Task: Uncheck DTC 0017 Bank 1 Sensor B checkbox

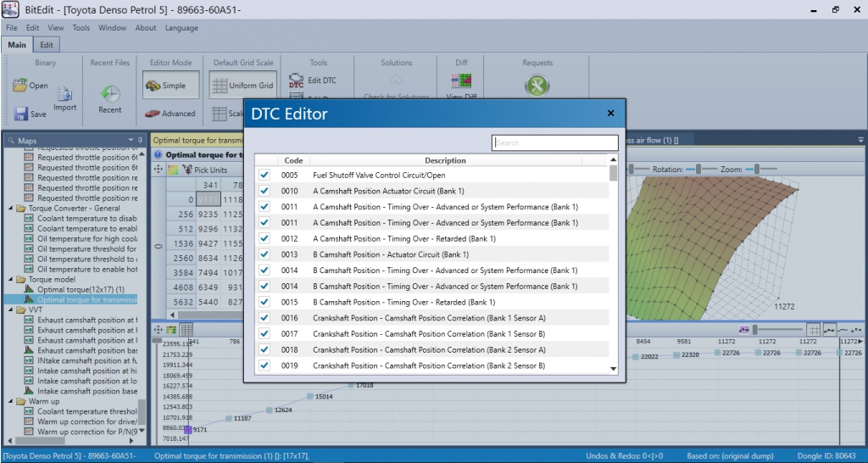Action: tap(264, 334)
